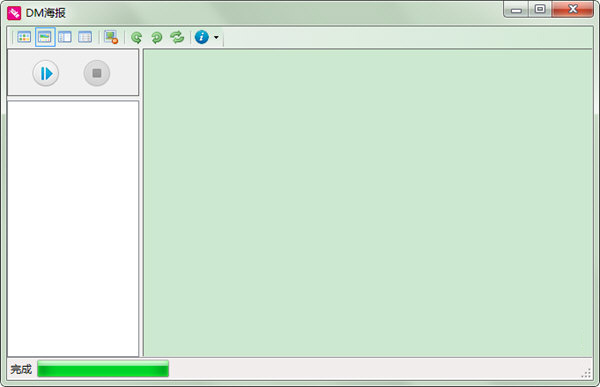Click the empty white list panel

click(73, 229)
